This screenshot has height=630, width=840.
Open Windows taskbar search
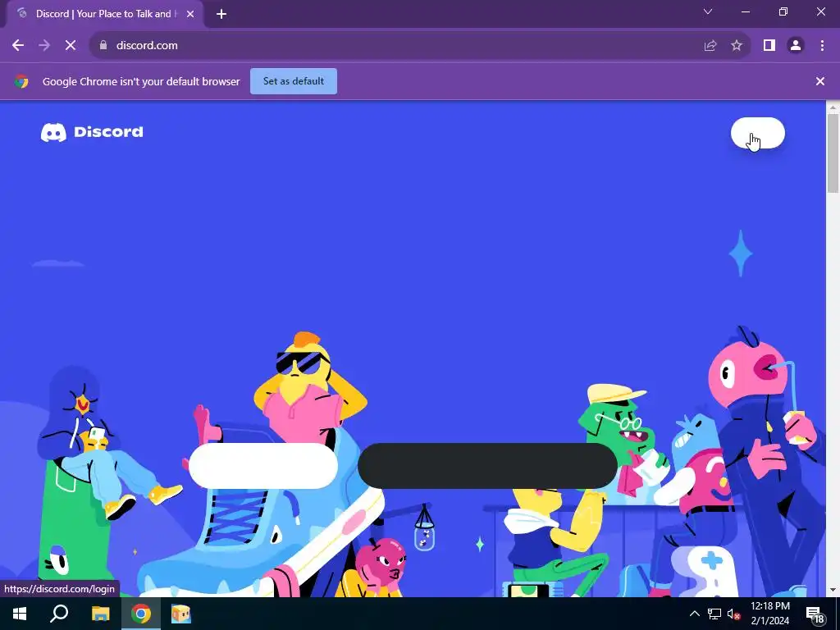(x=59, y=614)
